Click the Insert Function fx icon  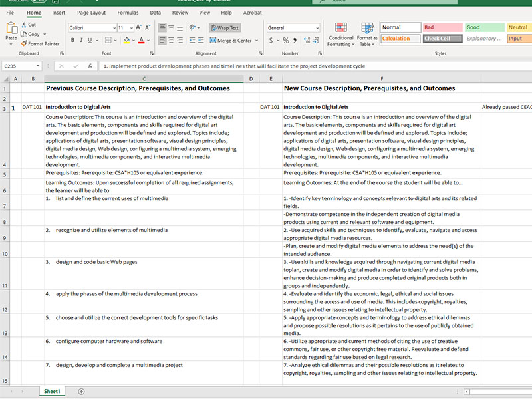click(90, 66)
